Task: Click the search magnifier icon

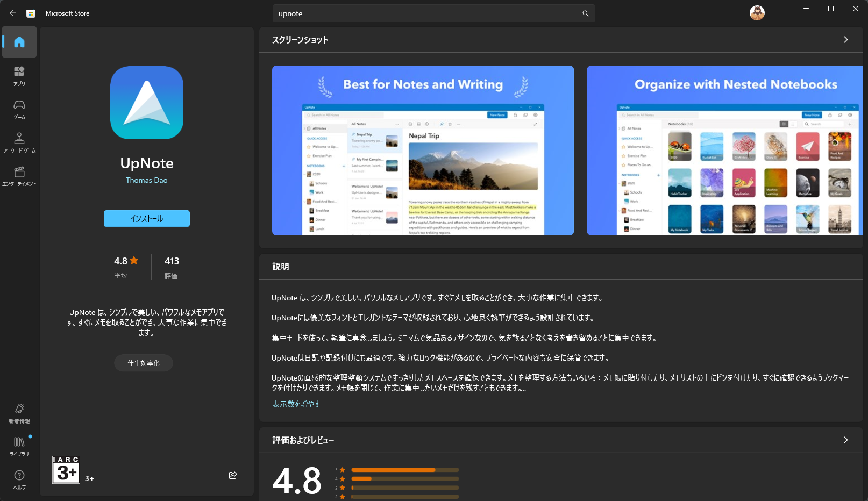Action: (x=586, y=13)
